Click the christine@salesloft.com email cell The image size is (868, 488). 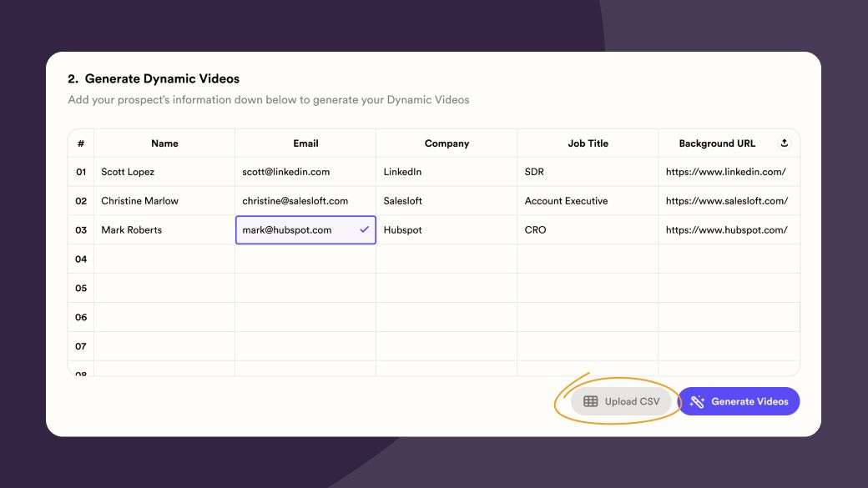[x=305, y=201]
